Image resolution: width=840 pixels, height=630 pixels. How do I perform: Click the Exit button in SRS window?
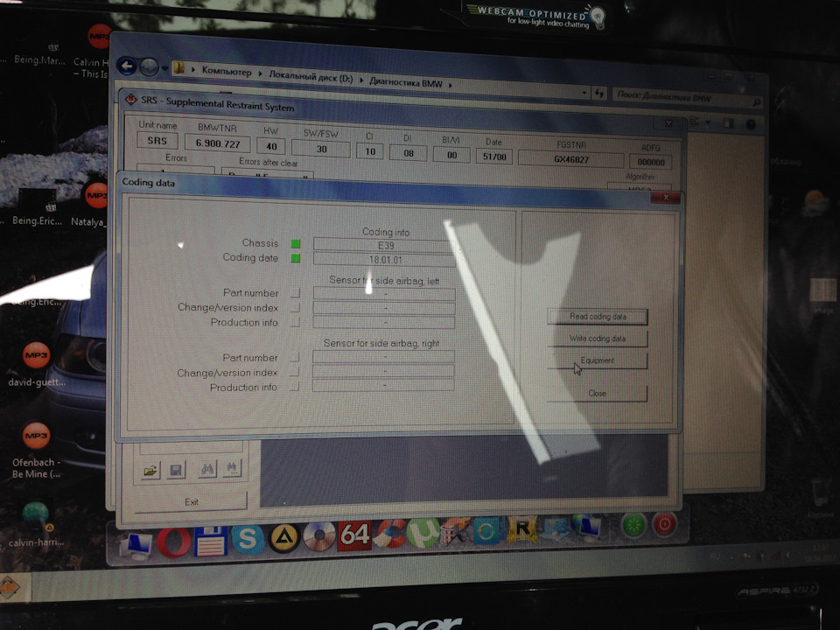tap(192, 502)
